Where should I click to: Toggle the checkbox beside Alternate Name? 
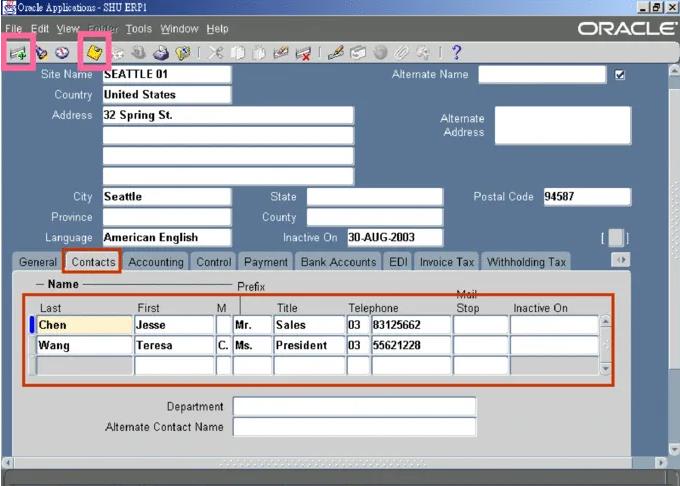point(621,75)
